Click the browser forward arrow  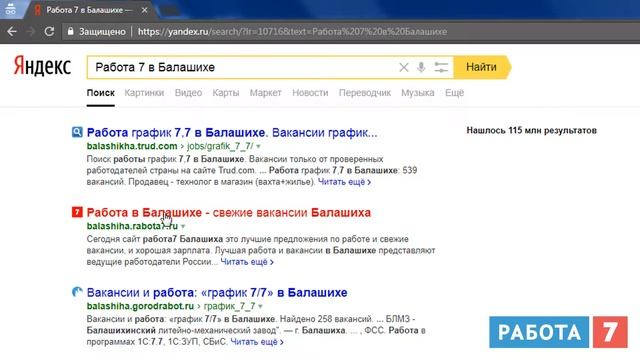pyautogui.click(x=30, y=31)
